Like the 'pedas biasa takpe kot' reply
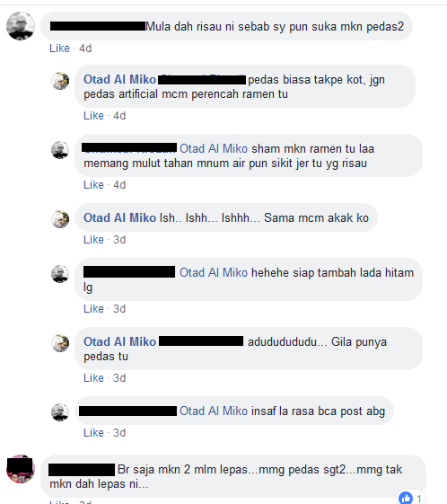Image resolution: width=447 pixels, height=504 pixels. click(93, 116)
